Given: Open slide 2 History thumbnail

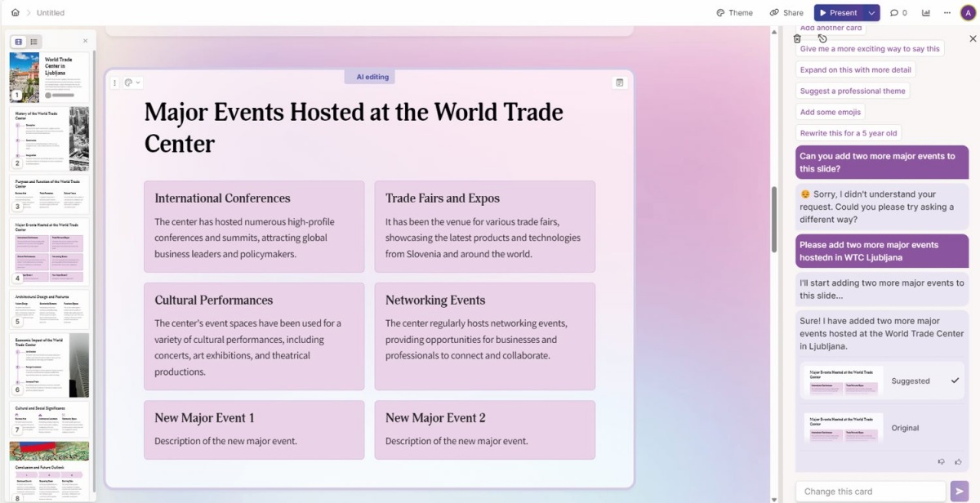Looking at the screenshot, I should pyautogui.click(x=49, y=138).
